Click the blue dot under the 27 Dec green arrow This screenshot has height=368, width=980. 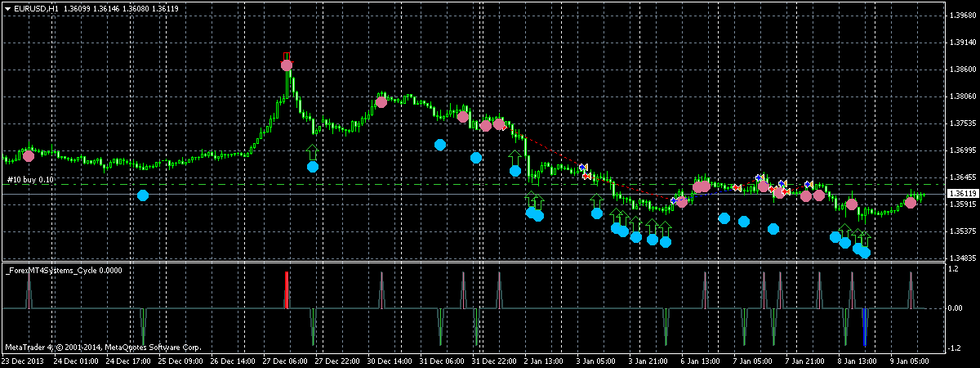click(x=312, y=167)
